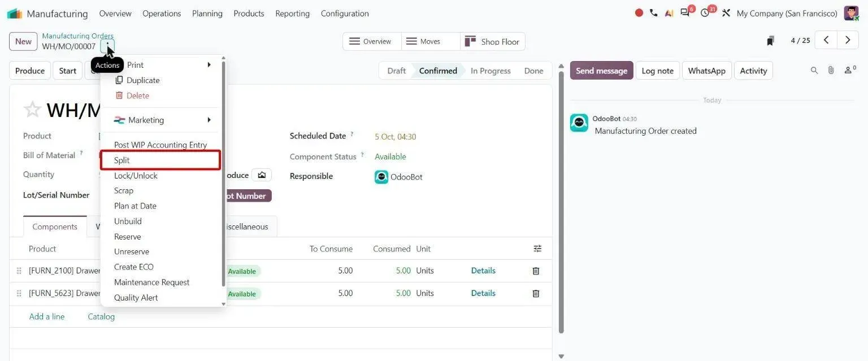Go to the previous record arrow
868x361 pixels.
(x=826, y=40)
